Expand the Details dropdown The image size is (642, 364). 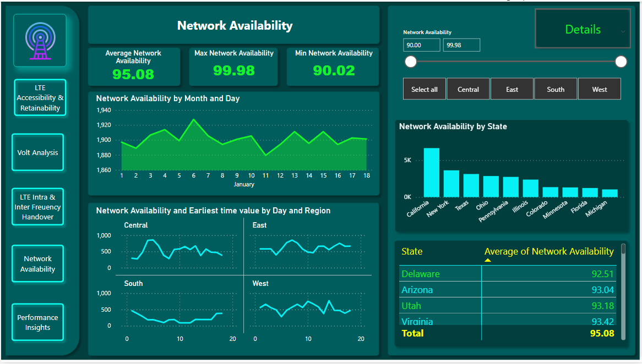pos(583,29)
